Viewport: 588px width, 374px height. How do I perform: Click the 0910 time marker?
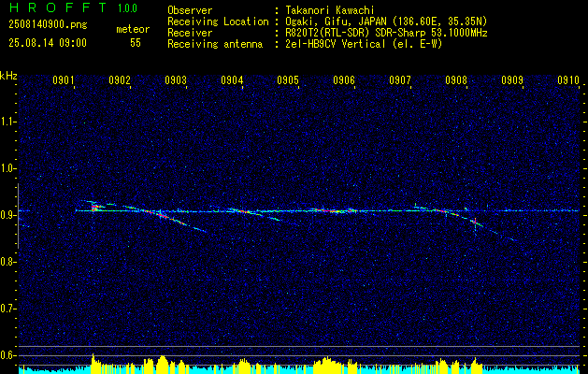568,80
